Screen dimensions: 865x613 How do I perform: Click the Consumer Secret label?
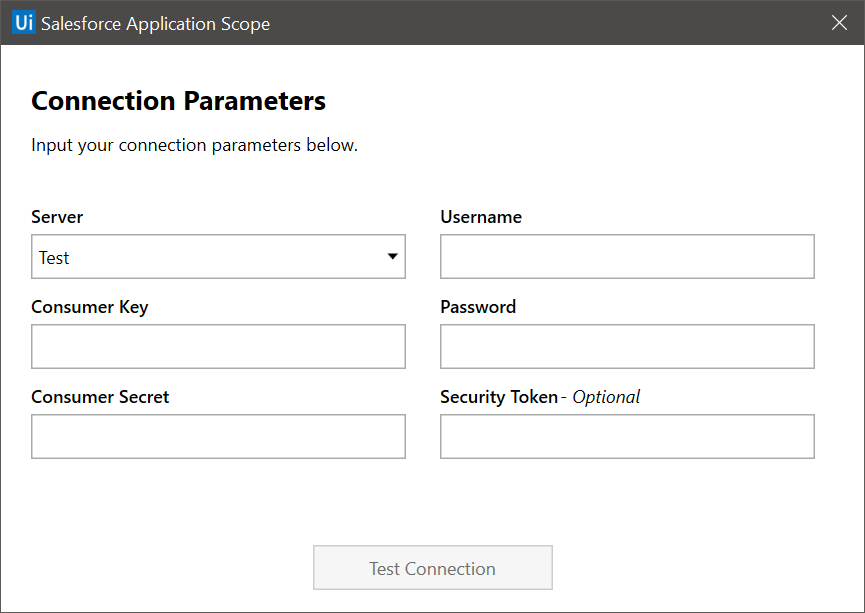pyautogui.click(x=100, y=397)
